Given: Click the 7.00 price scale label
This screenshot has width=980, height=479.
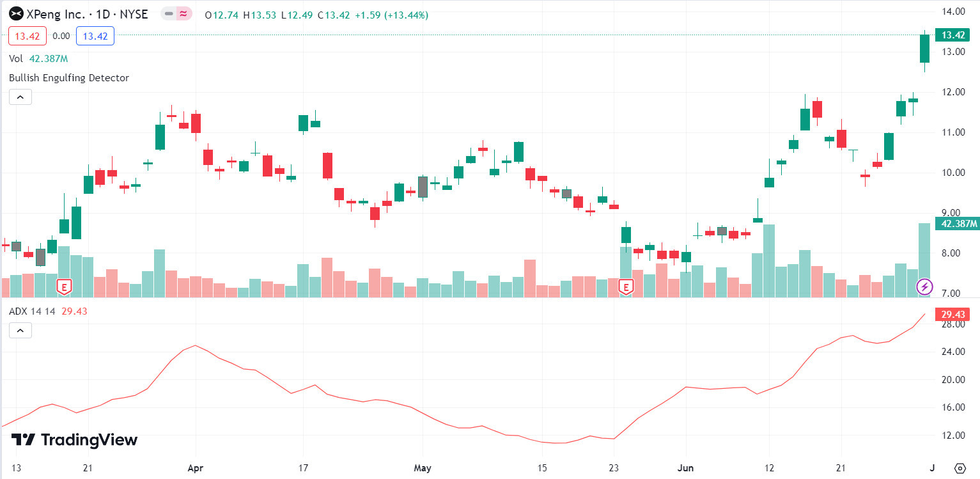Looking at the screenshot, I should pyautogui.click(x=953, y=294).
